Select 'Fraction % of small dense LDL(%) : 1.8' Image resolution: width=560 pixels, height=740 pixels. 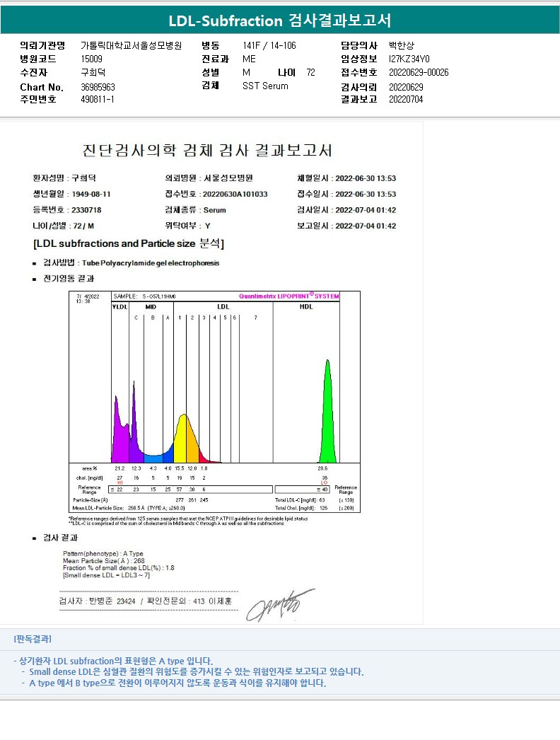(x=118, y=568)
